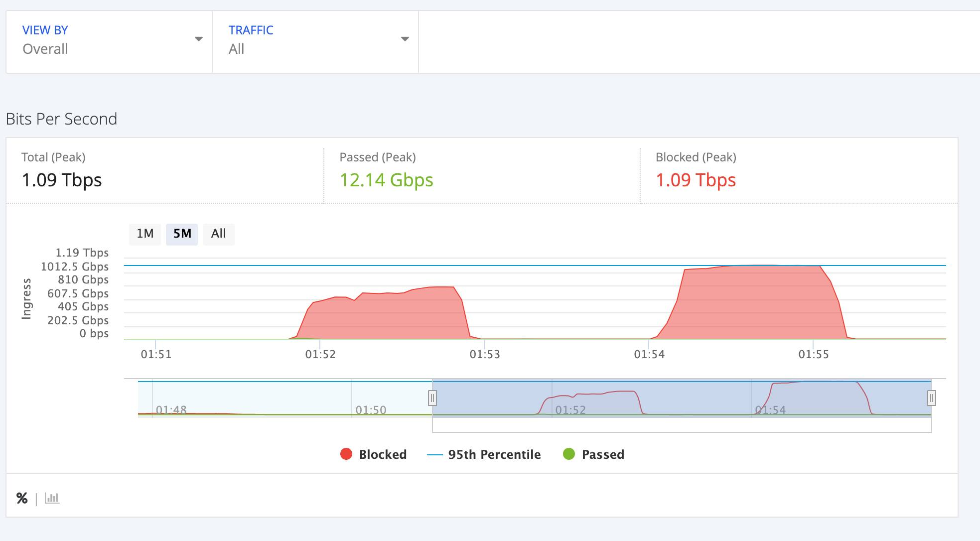The width and height of the screenshot is (980, 541).
Task: Select the bar chart view icon
Action: pyautogui.click(x=52, y=498)
